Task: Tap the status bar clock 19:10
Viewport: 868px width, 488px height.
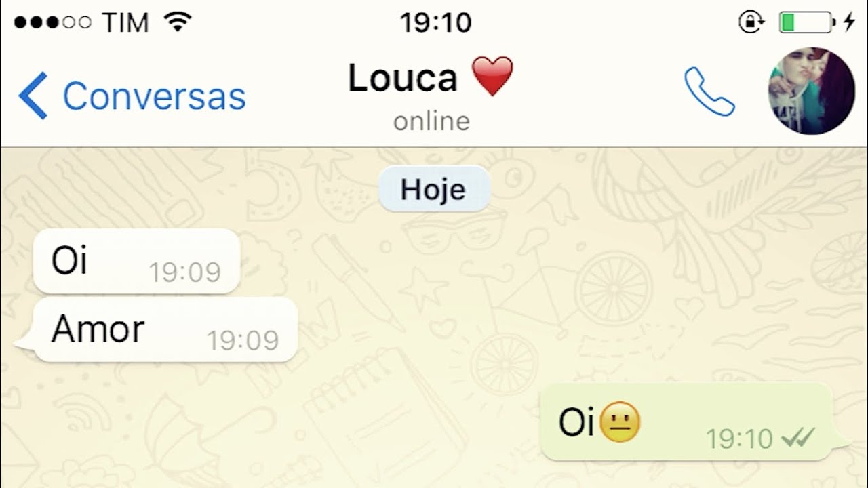Action: tap(435, 23)
